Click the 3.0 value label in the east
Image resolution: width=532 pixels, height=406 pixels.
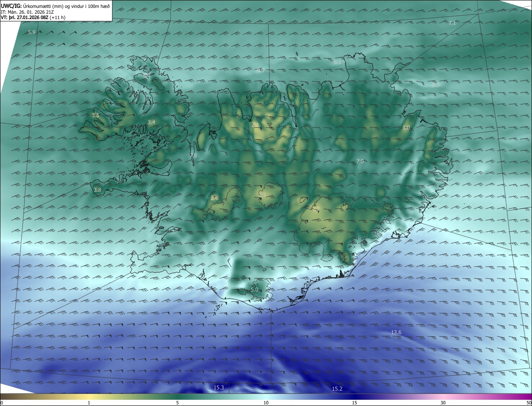[x=406, y=128]
